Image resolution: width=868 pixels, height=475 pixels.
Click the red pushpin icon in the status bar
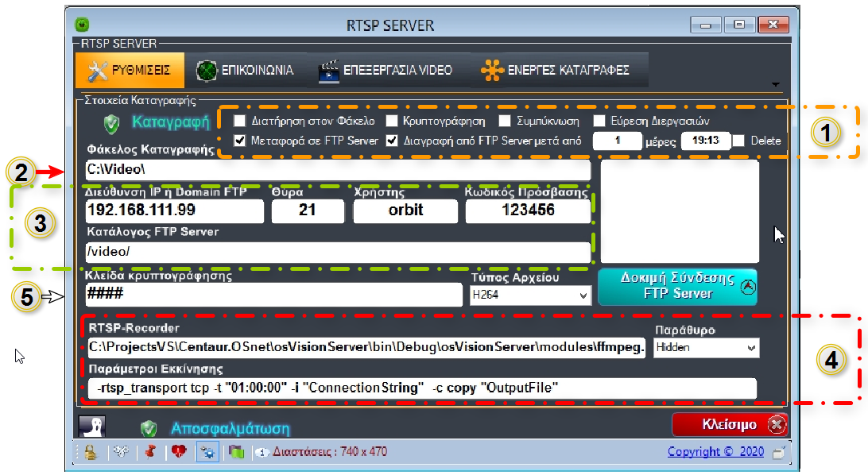pos(149,452)
